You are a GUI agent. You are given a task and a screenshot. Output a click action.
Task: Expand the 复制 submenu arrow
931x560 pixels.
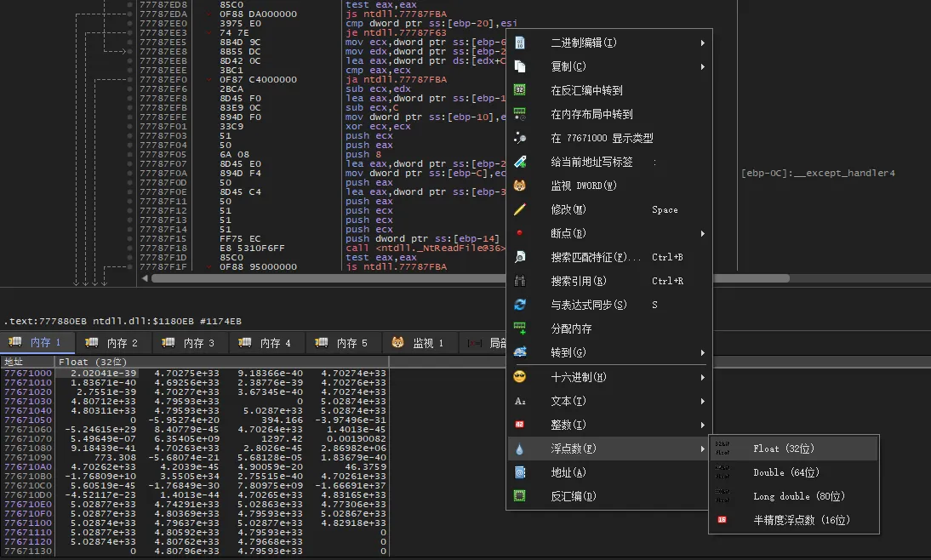[x=702, y=66]
